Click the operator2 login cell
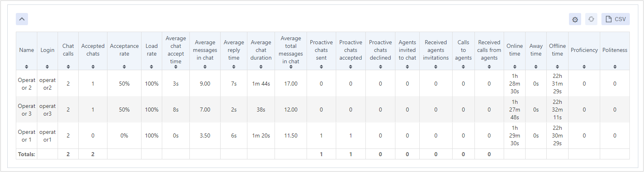Image resolution: width=644 pixels, height=172 pixels. coord(47,84)
